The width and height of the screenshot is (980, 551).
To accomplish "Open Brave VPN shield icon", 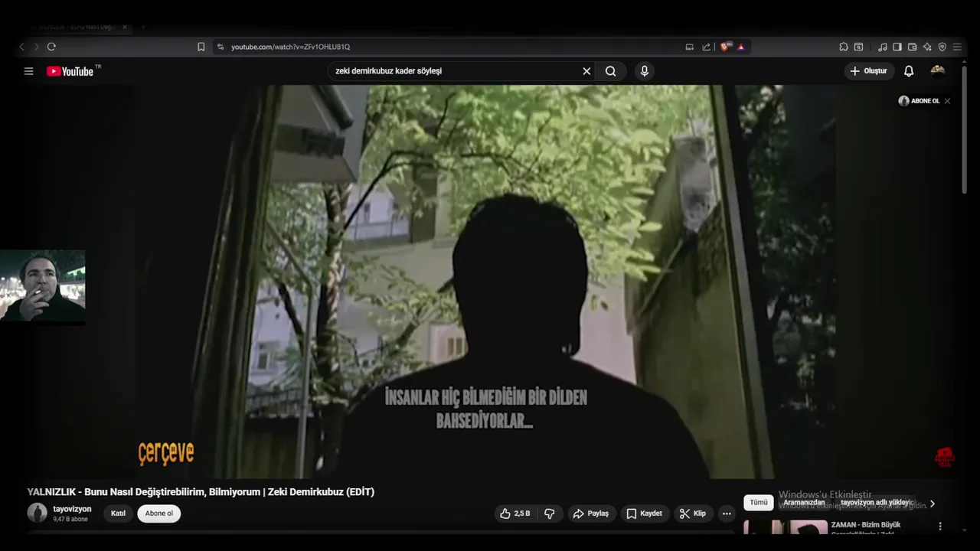I will [942, 47].
